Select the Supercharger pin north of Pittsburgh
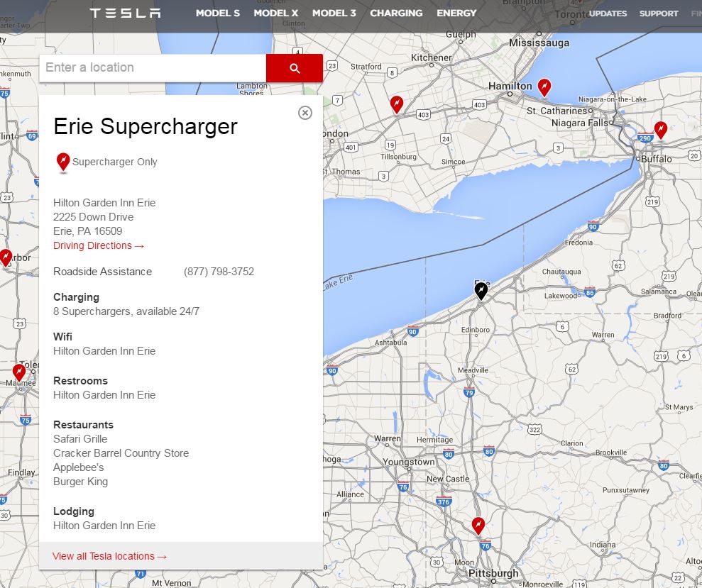Viewport: 702px width, 588px height. pyautogui.click(x=478, y=526)
